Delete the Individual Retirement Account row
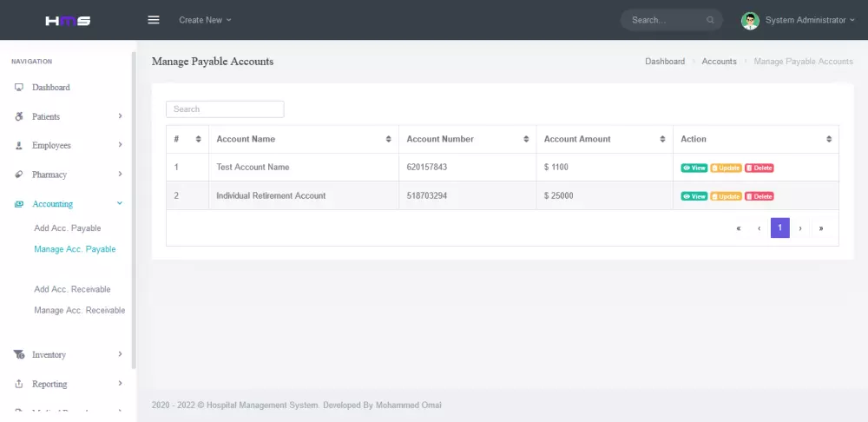 pos(759,196)
